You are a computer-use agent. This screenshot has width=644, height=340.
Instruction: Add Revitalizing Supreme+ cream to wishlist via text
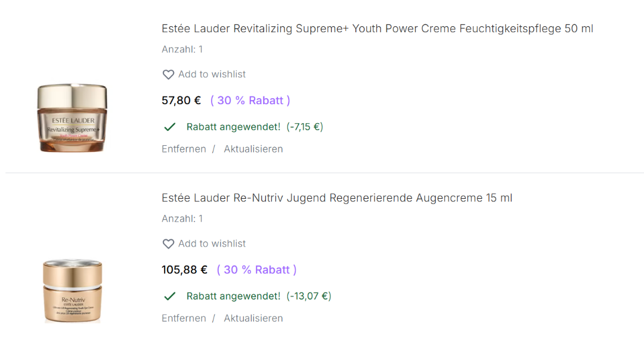[x=212, y=74]
